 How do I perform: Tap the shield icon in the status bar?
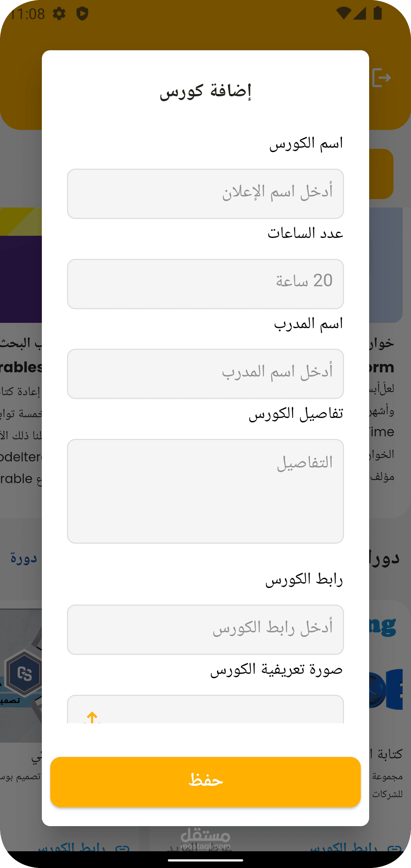(x=82, y=14)
